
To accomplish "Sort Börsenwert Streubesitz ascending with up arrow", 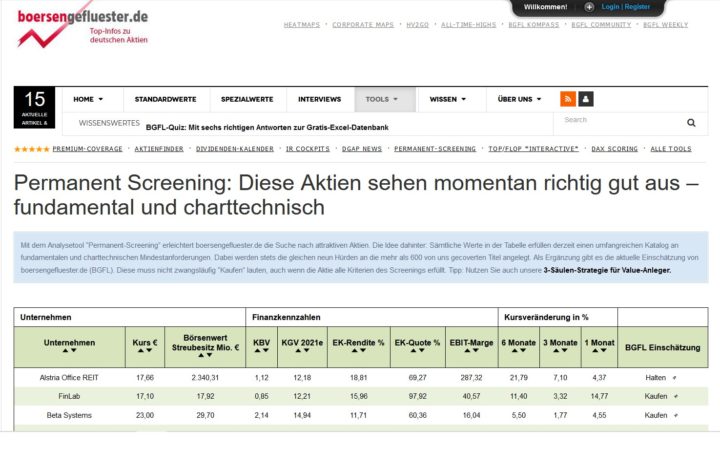I will tap(201, 355).
